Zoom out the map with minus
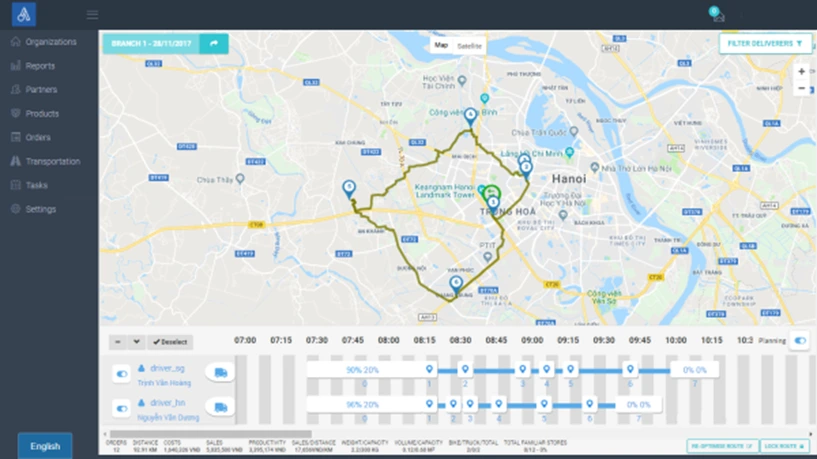Image resolution: width=817 pixels, height=459 pixels. tap(801, 88)
